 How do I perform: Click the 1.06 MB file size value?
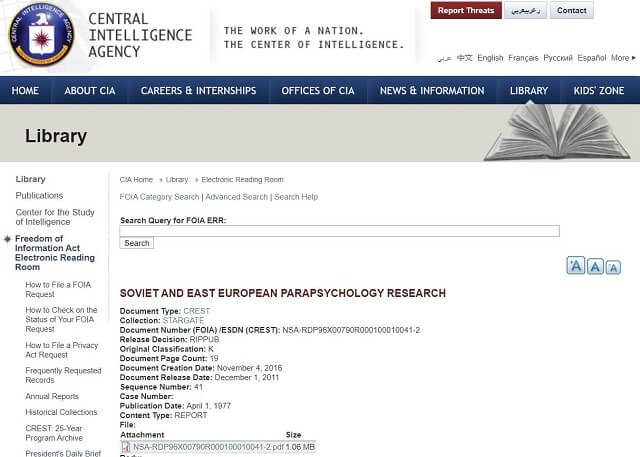tap(300, 447)
